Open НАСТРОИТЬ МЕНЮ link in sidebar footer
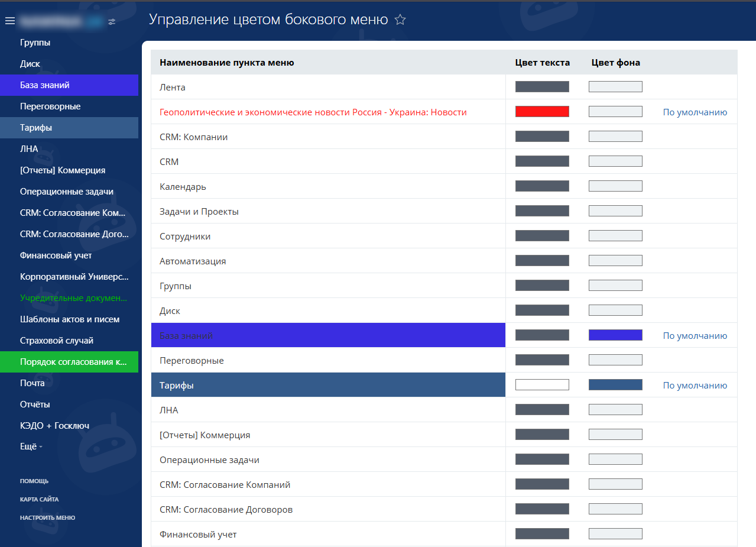Screen dimensions: 756x547 point(47,517)
